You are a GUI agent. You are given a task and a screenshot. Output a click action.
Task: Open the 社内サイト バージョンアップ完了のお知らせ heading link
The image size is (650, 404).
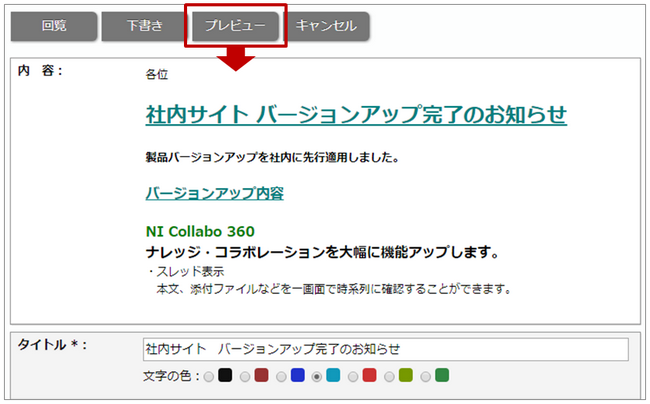pos(356,114)
